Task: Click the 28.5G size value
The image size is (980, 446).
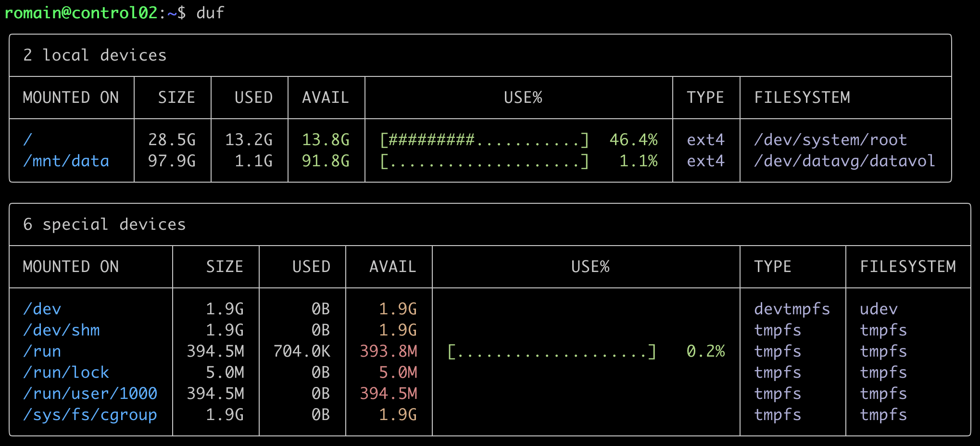Action: click(x=172, y=140)
